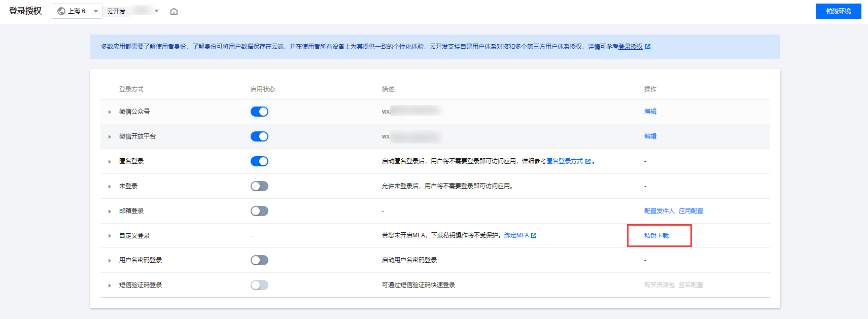Image resolution: width=868 pixels, height=319 pixels.
Task: Toggle the 短信验证码登录 switch
Action: pyautogui.click(x=259, y=285)
